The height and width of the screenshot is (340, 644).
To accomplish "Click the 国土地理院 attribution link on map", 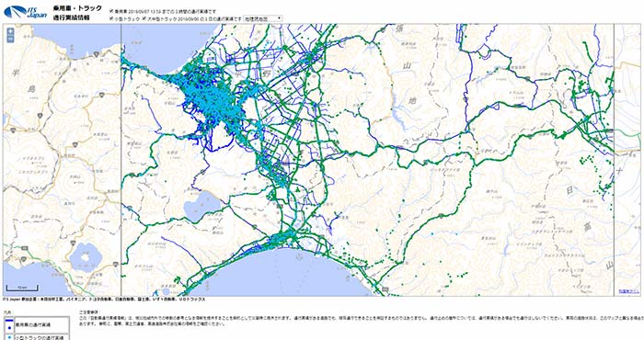I will point(628,291).
